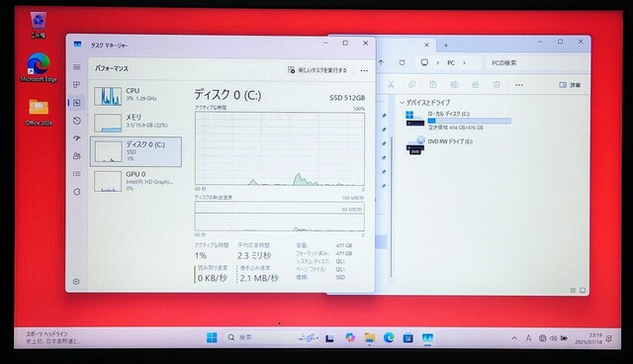Open network and volume quick settings

(554, 338)
